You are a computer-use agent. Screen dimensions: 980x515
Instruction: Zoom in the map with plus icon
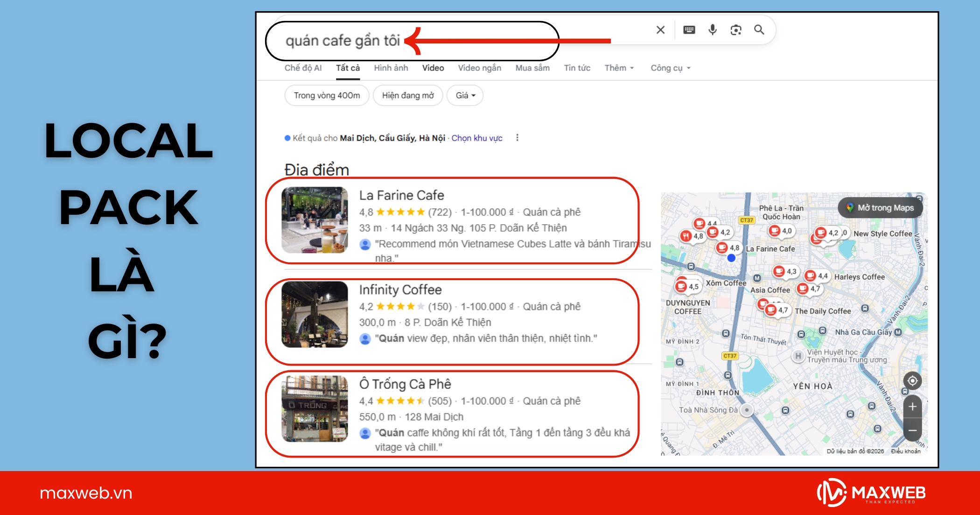(912, 407)
